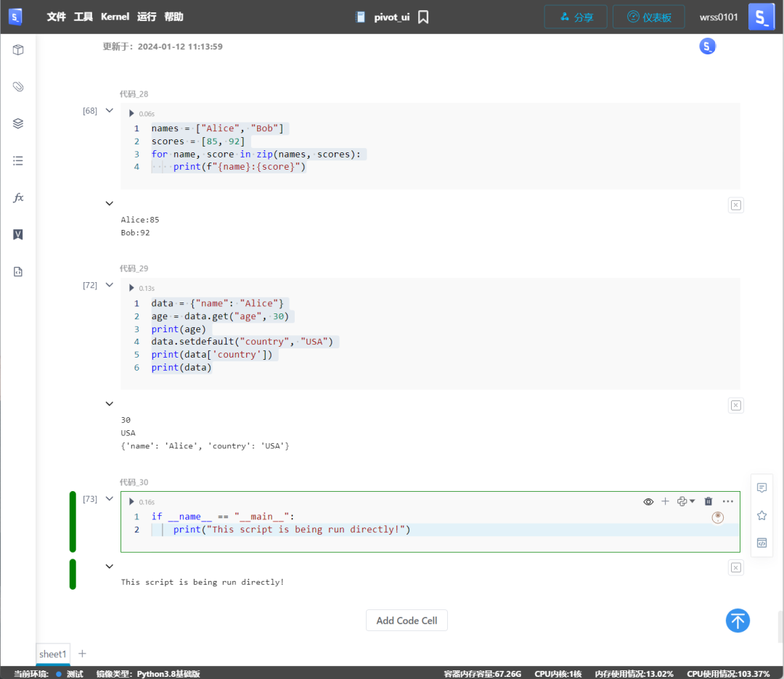Open the 文件 menu
Screen dimensions: 784x679
(x=56, y=17)
